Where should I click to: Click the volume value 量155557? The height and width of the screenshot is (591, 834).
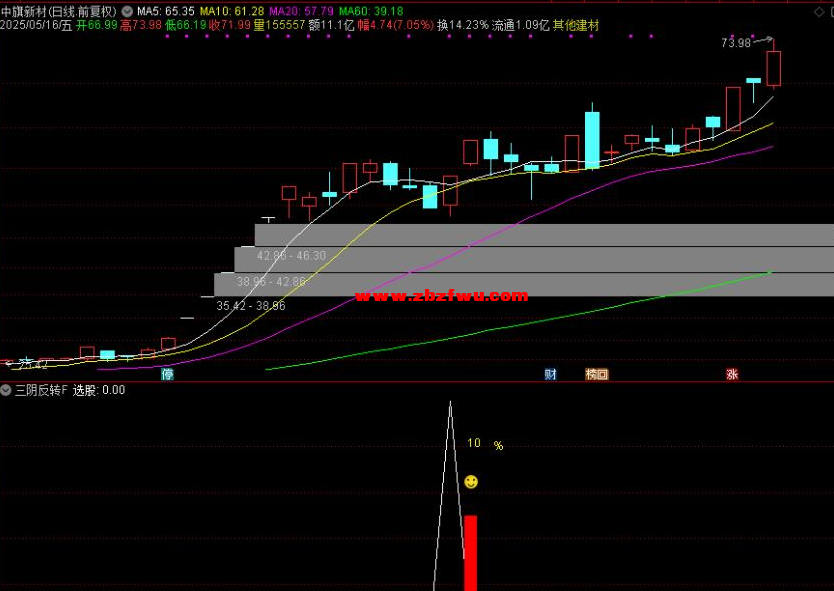point(279,26)
